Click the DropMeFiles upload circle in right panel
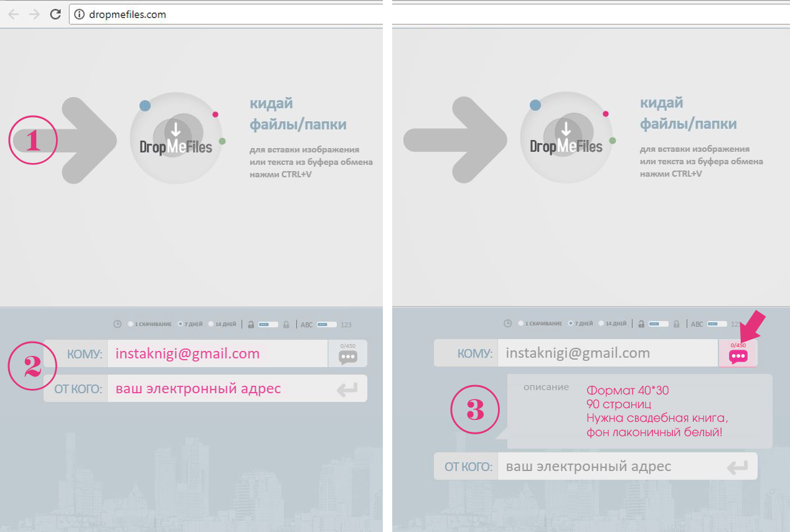Viewport: 790px width, 532px height. click(x=567, y=138)
